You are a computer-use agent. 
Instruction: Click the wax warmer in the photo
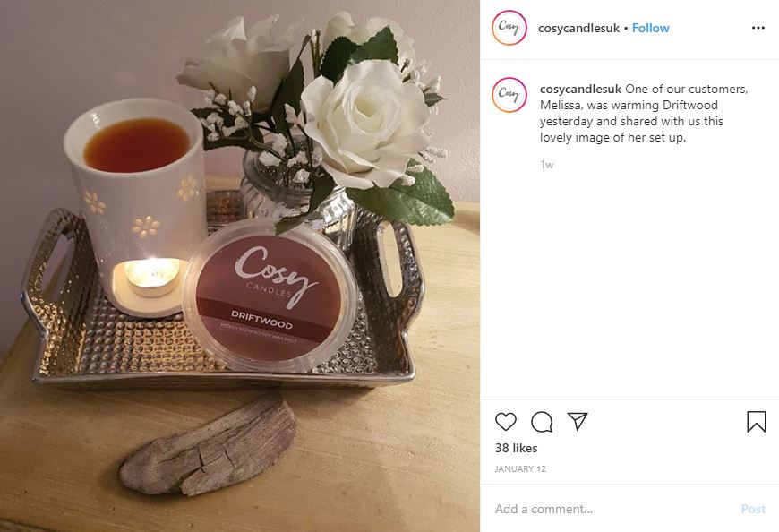point(135,206)
